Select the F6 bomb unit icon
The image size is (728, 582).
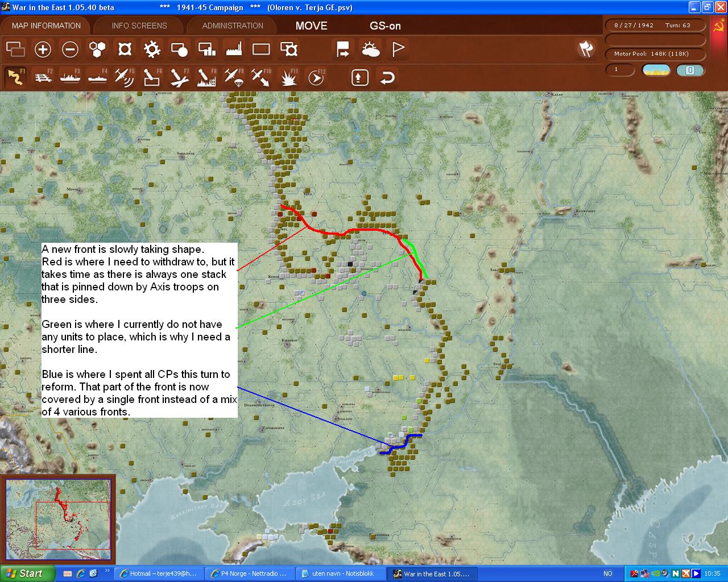(152, 77)
